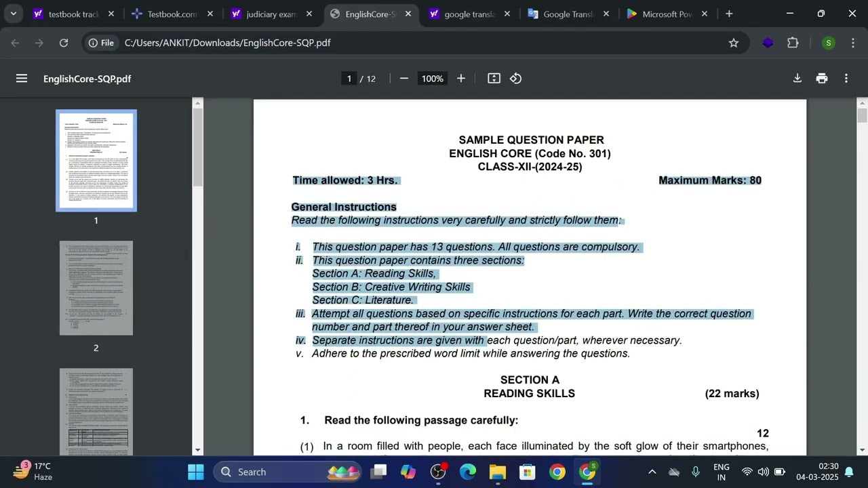868x488 pixels.
Task: Toggle the PDF sidebar menu icon
Action: (x=22, y=79)
